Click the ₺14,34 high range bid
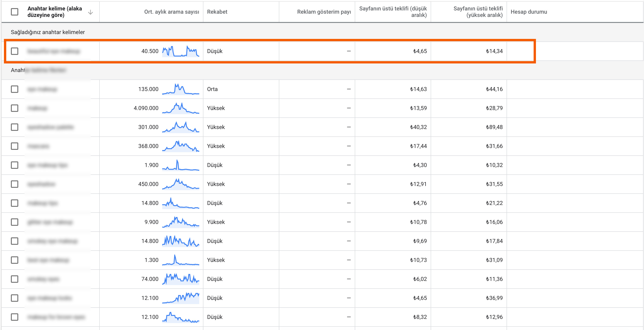Image resolution: width=644 pixels, height=330 pixels. click(494, 51)
